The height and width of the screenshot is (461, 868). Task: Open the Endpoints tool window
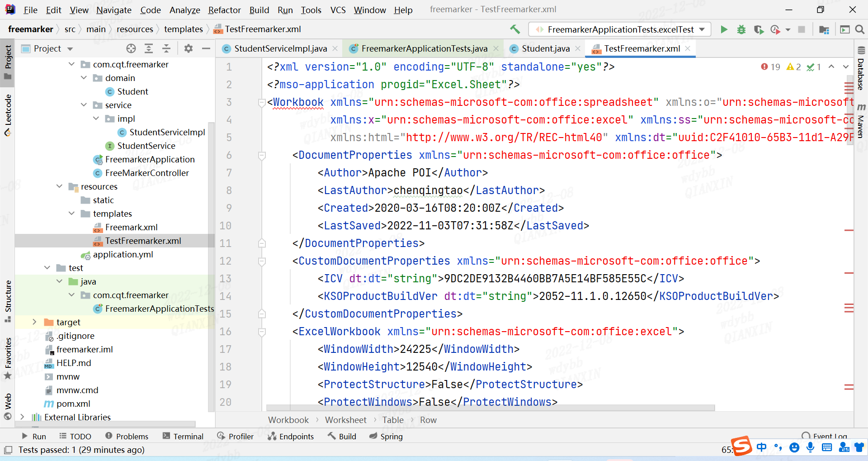(x=291, y=437)
